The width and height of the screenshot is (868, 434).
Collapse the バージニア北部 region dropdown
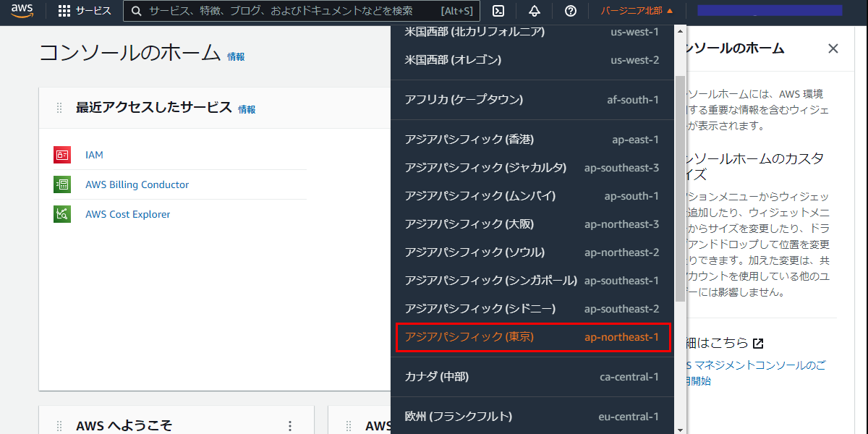(x=637, y=11)
